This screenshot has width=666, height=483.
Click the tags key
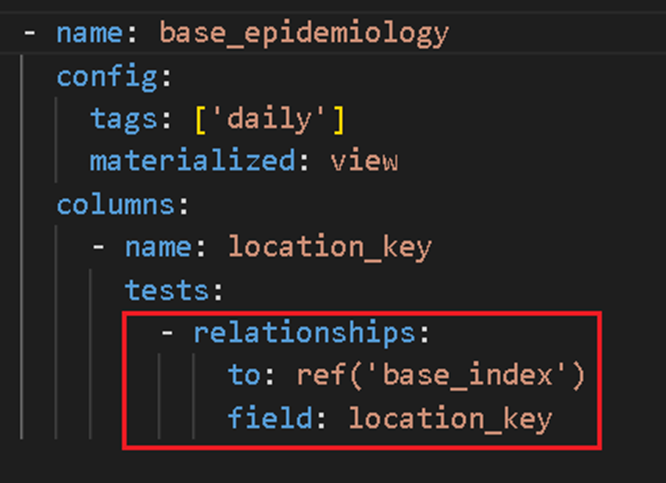pyautogui.click(x=124, y=119)
